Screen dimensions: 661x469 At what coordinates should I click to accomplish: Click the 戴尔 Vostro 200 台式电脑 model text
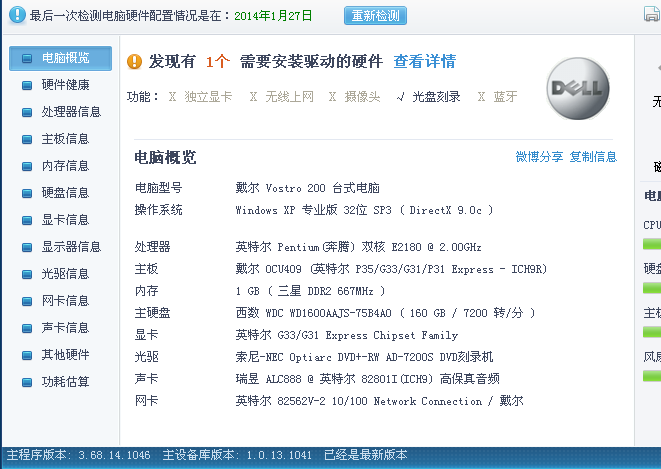tap(307, 188)
